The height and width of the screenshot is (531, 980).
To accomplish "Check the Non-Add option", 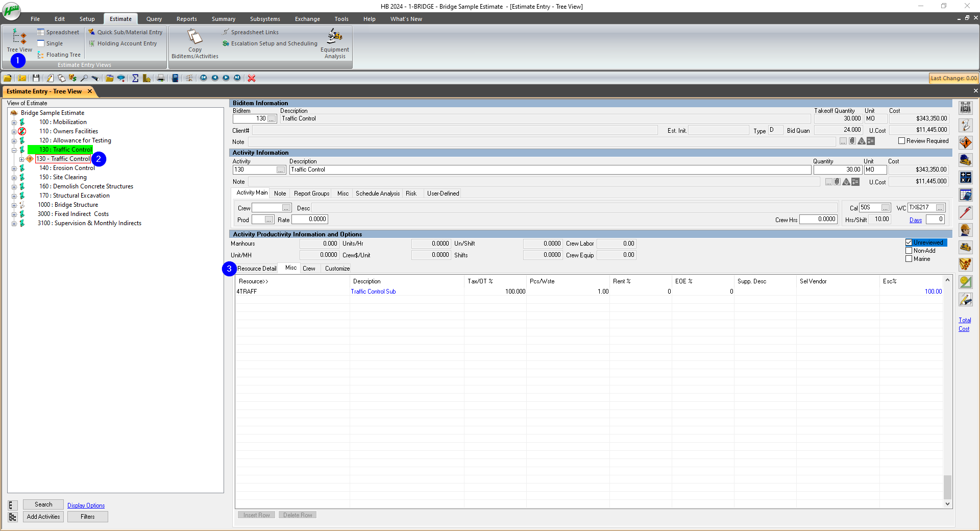I will (909, 251).
